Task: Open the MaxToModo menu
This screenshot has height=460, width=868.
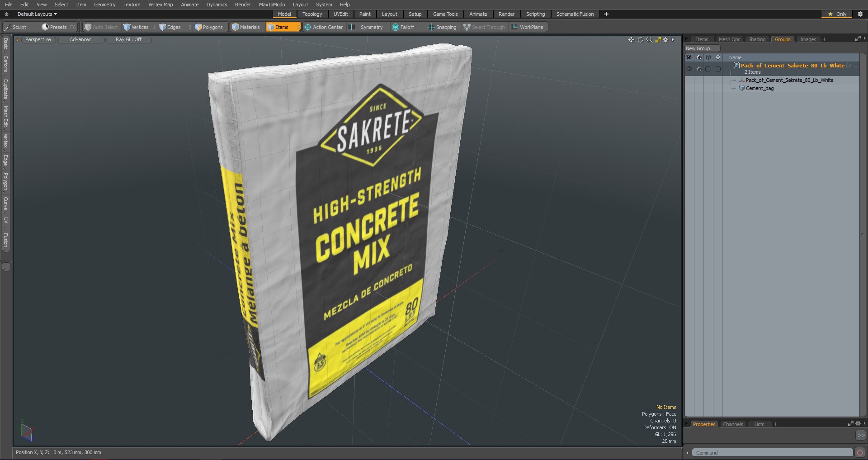Action: pyautogui.click(x=272, y=5)
